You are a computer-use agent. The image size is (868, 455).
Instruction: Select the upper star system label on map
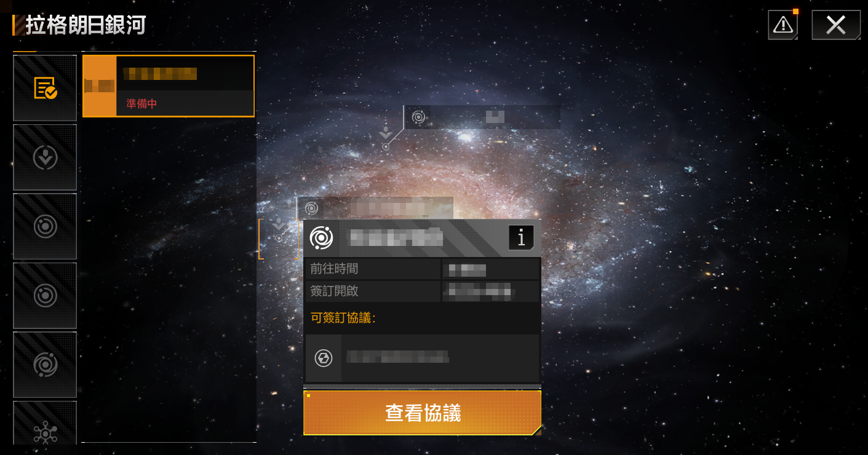tap(482, 117)
